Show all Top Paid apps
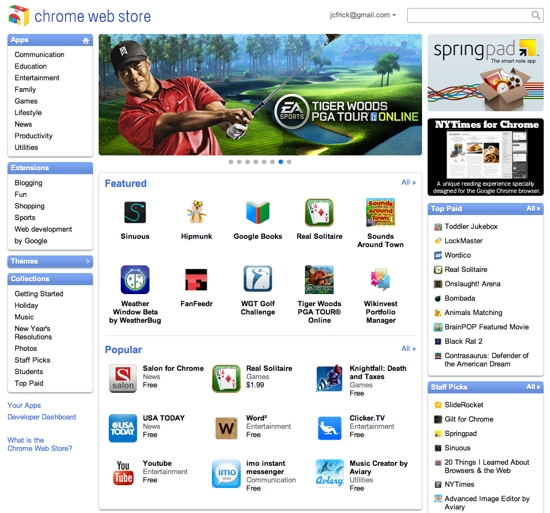This screenshot has height=513, width=550. (x=533, y=209)
